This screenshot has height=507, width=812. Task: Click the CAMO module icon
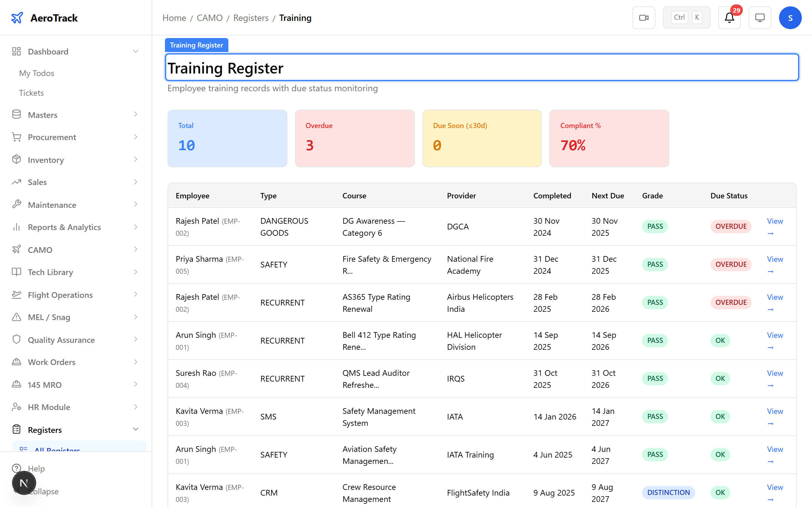[x=16, y=249]
